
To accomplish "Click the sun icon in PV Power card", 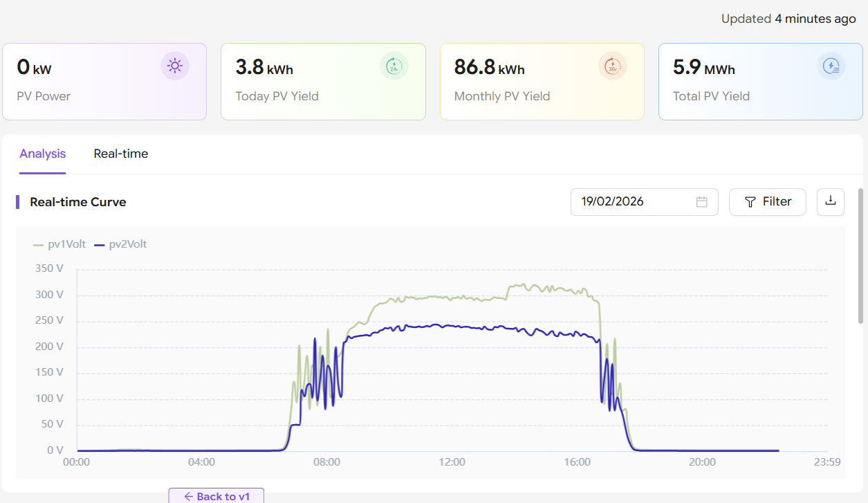I will [x=175, y=66].
